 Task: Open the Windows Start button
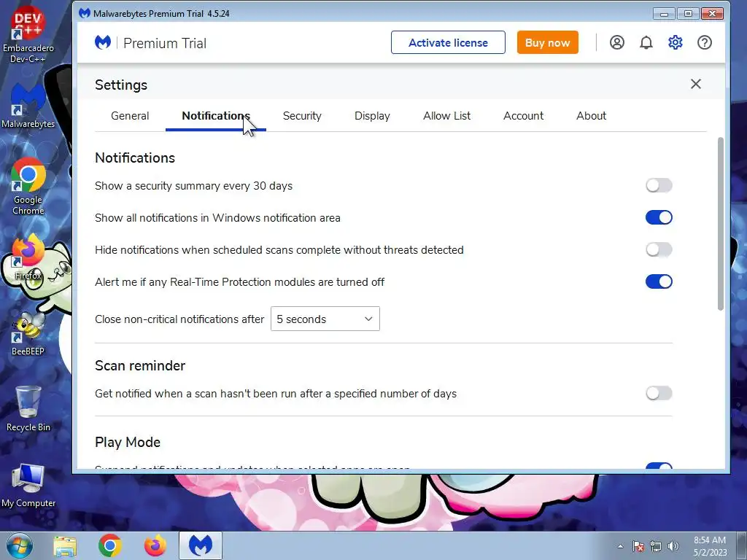tap(20, 545)
